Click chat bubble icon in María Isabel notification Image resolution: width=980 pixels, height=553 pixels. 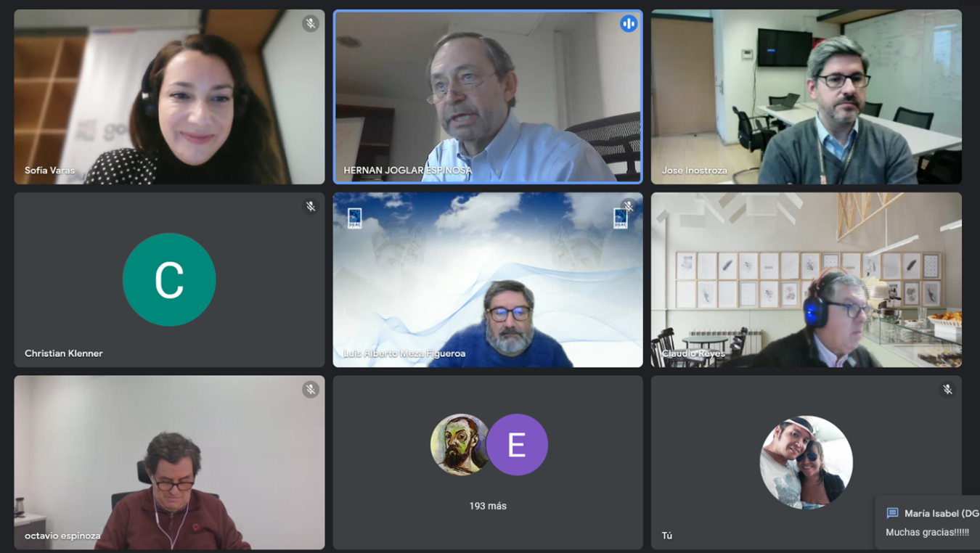click(893, 513)
